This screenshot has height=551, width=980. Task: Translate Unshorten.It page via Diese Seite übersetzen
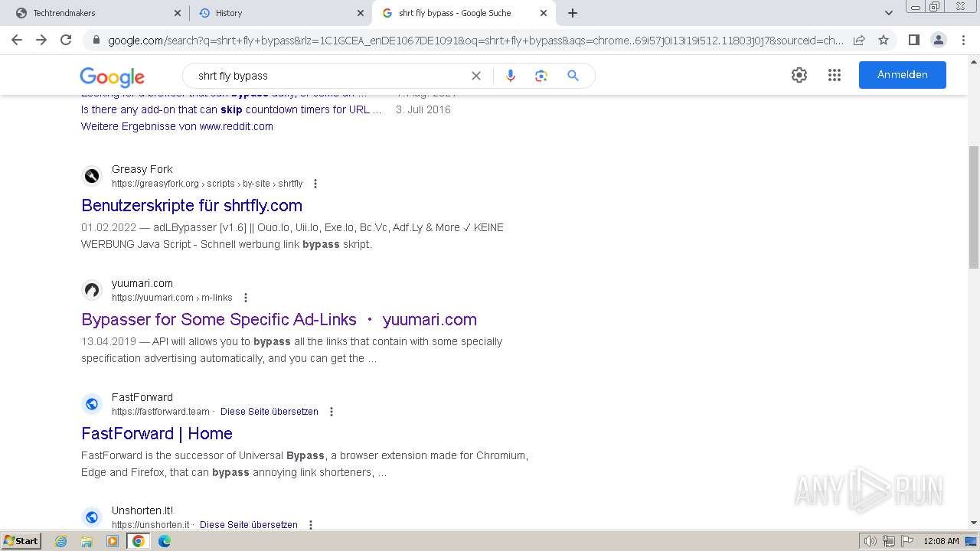[x=249, y=525]
